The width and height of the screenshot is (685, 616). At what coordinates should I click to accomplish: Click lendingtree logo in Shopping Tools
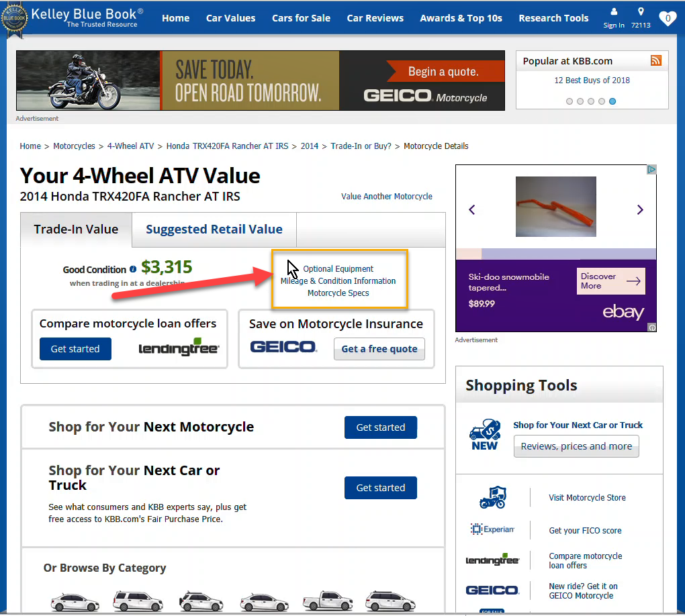point(492,559)
